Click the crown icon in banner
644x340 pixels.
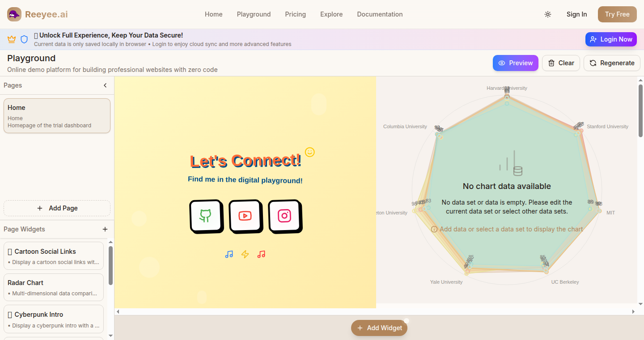point(12,39)
